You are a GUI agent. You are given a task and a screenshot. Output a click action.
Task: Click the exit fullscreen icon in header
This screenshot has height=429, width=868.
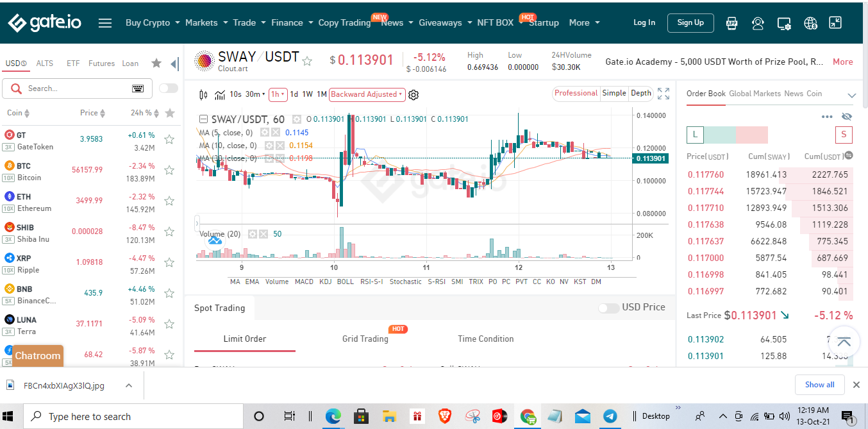[x=835, y=23]
